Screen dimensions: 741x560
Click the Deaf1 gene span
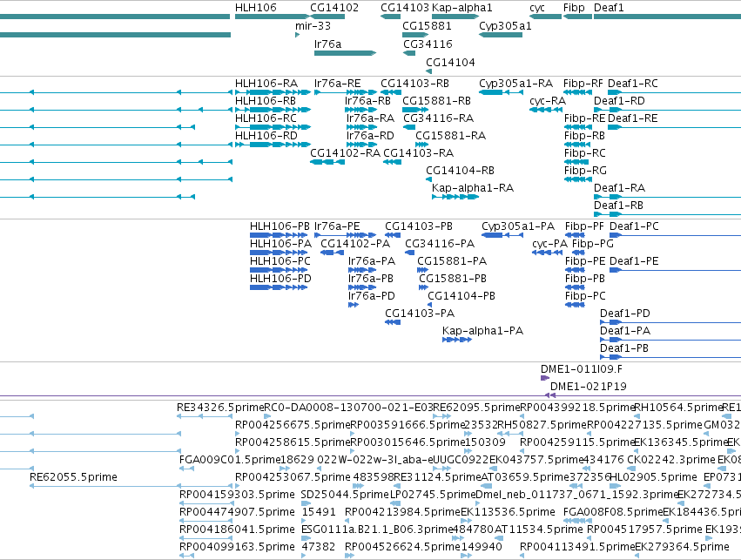pyautogui.click(x=667, y=17)
